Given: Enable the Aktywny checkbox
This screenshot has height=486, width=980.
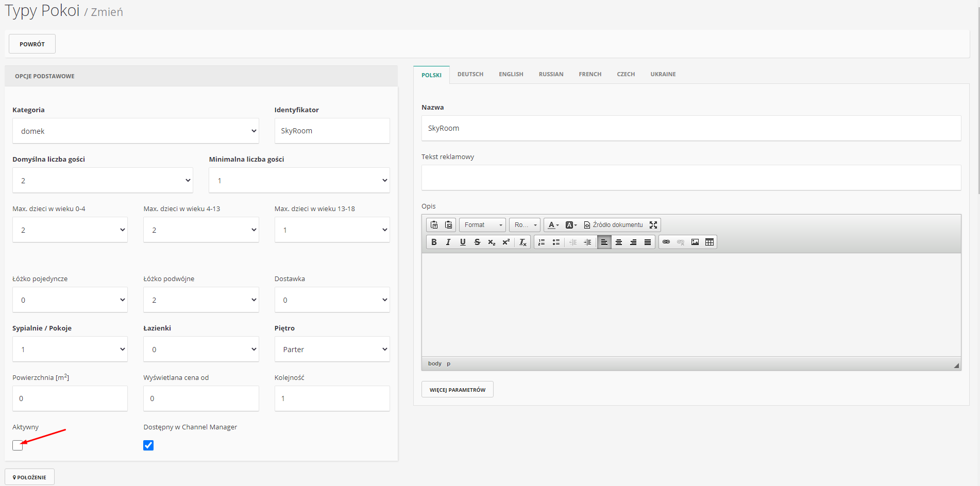Looking at the screenshot, I should (x=18, y=445).
